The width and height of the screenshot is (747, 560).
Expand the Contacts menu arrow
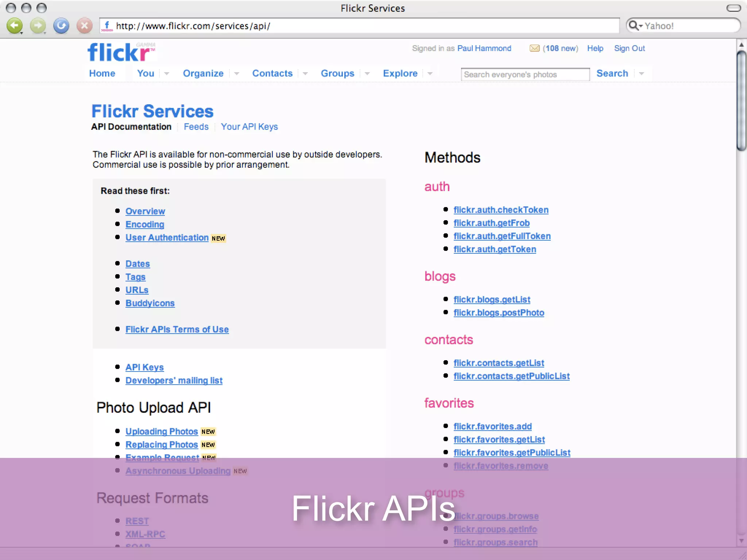305,74
